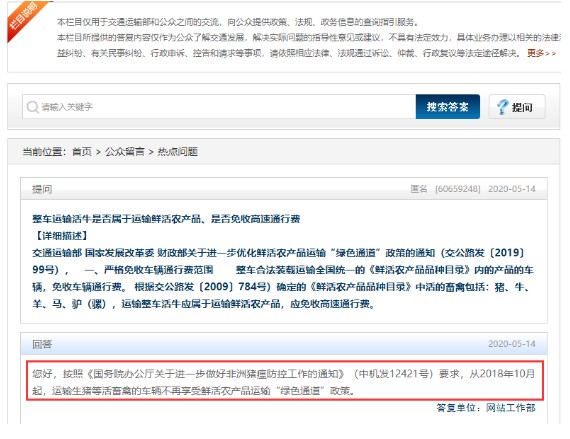
Task: Click the question title about 整车运输活牛
Action: click(166, 219)
